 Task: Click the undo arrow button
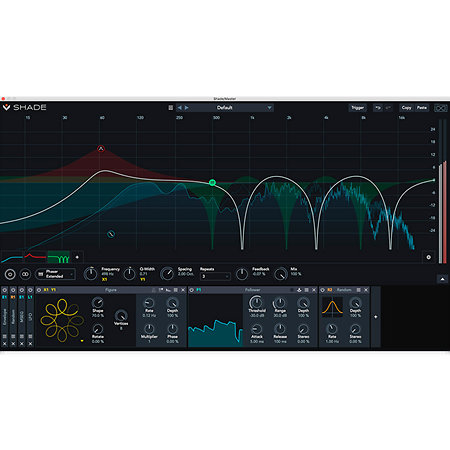[x=378, y=108]
